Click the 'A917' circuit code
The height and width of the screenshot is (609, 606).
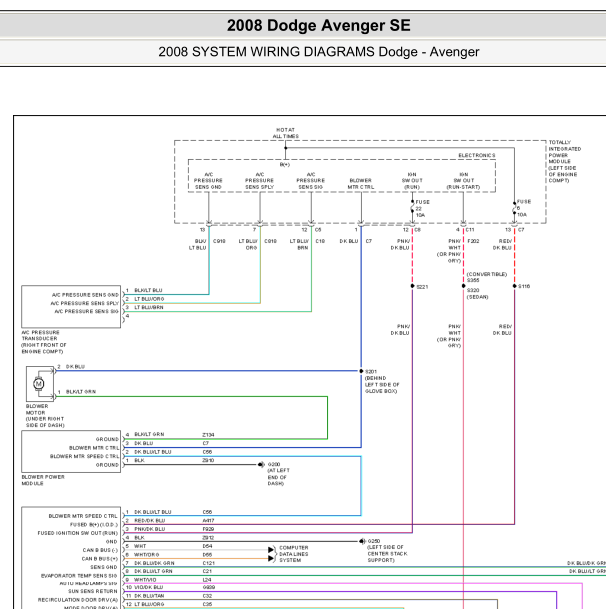coord(208,520)
